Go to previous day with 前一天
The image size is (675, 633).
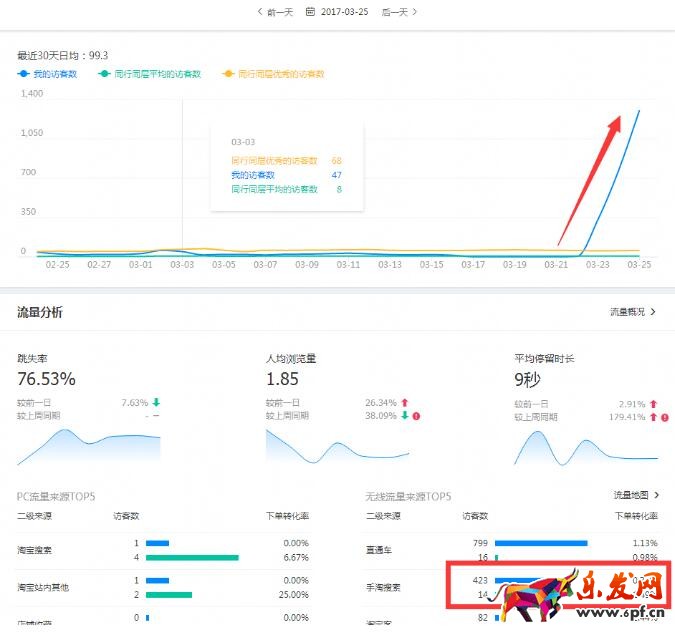[275, 12]
